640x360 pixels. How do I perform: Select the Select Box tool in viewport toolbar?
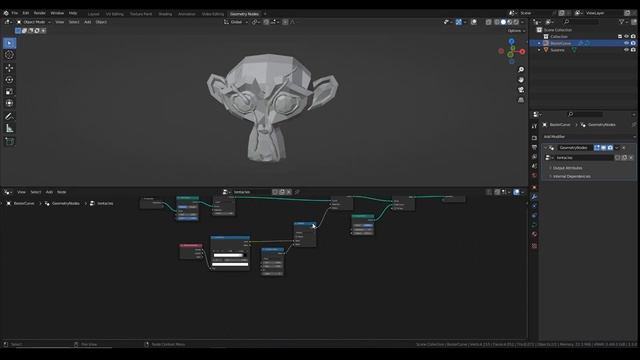point(9,43)
